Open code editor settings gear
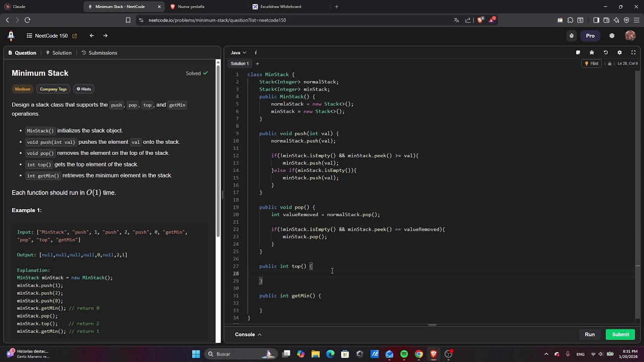The height and width of the screenshot is (362, 644). (619, 52)
